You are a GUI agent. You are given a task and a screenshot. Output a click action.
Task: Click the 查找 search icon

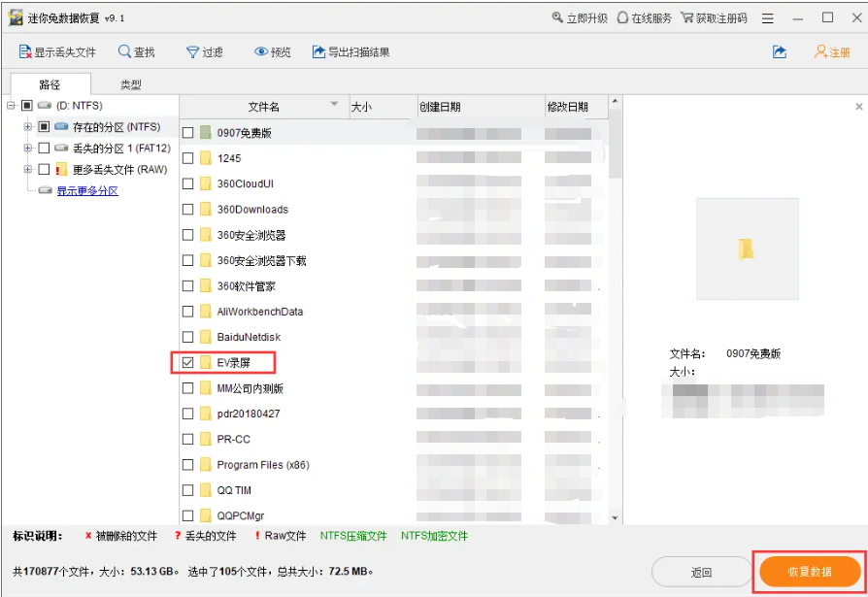click(x=136, y=53)
